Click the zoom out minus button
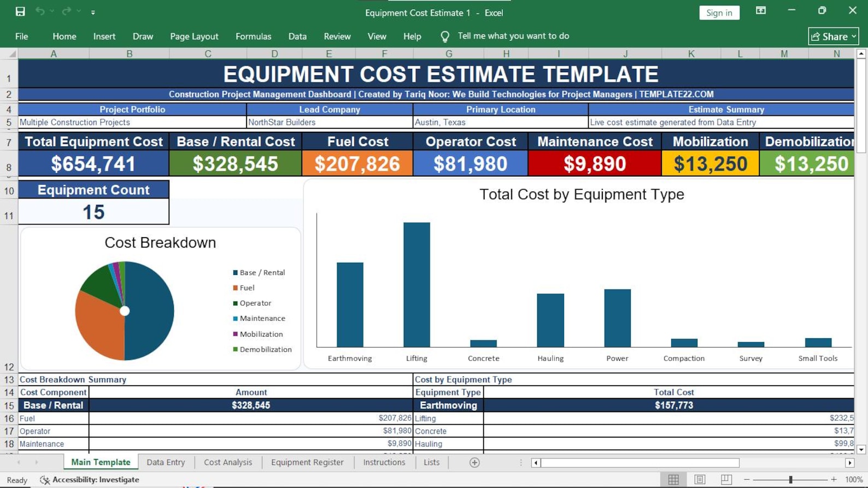The height and width of the screenshot is (488, 868). tap(747, 479)
